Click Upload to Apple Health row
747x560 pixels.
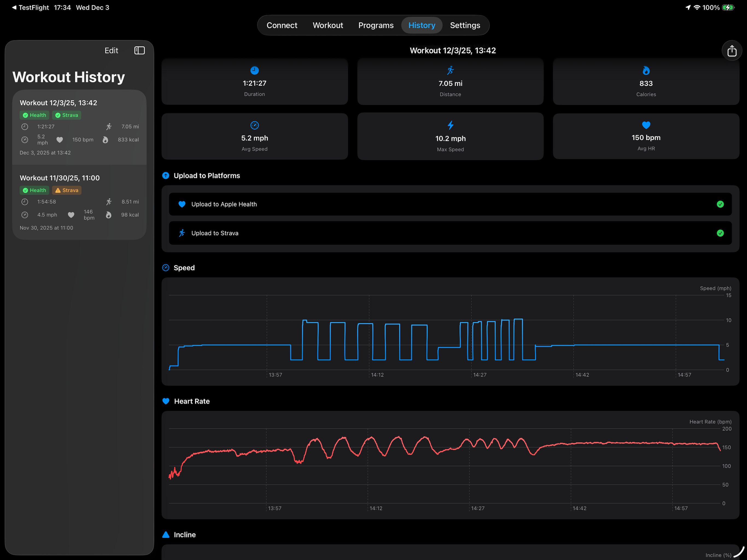point(450,204)
